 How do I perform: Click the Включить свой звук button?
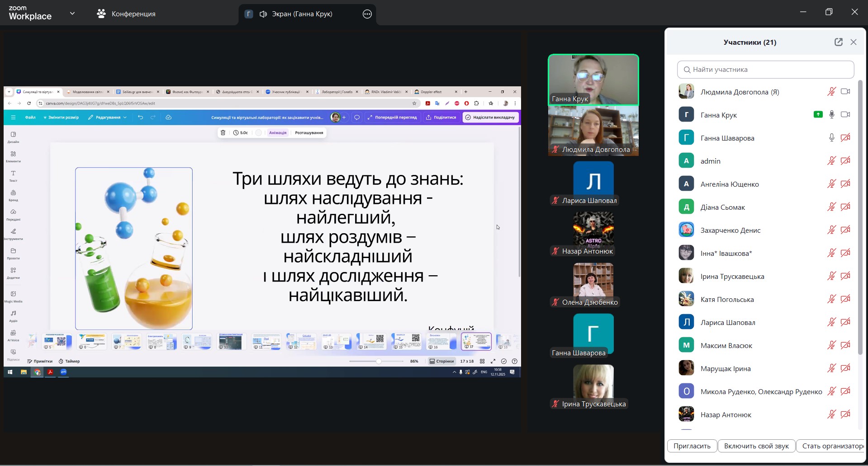pyautogui.click(x=756, y=446)
